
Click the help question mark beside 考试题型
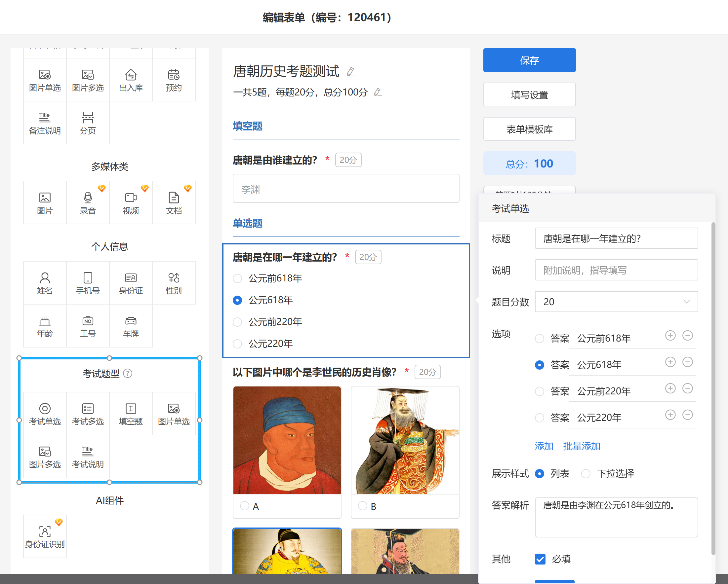click(x=128, y=374)
